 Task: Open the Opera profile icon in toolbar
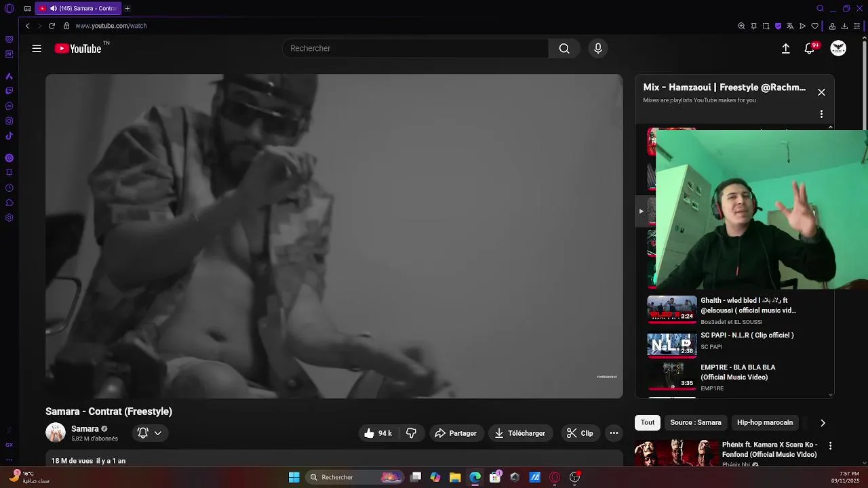pos(832,26)
